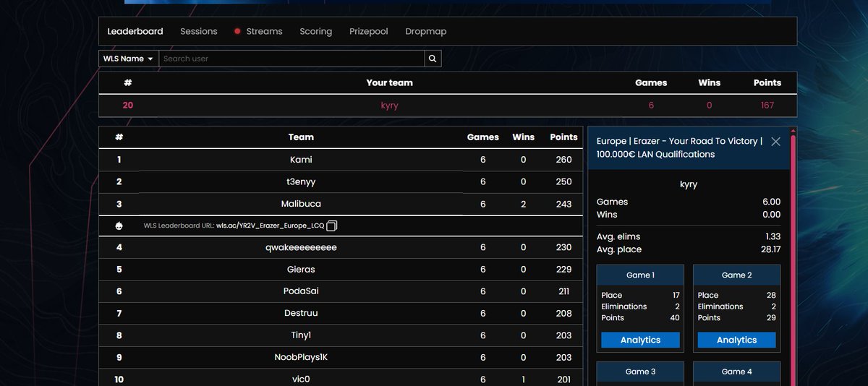This screenshot has width=868, height=386.
Task: Click Kami's 260 points value
Action: click(x=563, y=160)
